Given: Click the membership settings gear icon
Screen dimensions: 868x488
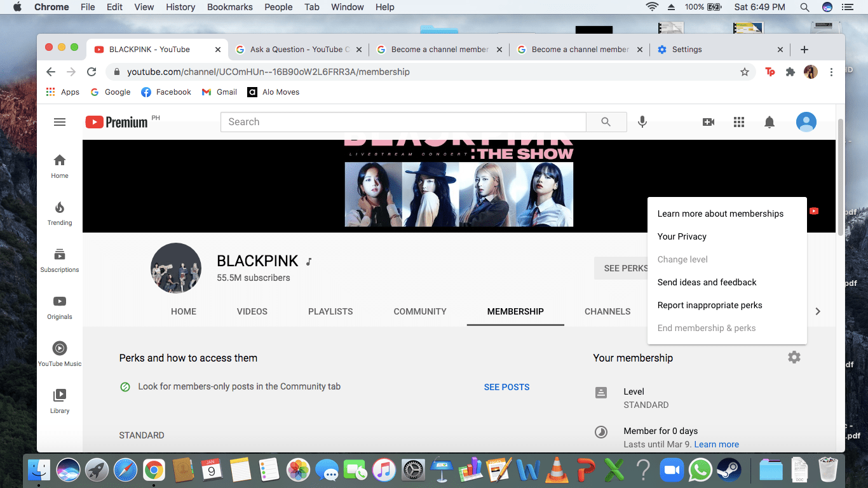Looking at the screenshot, I should point(794,358).
